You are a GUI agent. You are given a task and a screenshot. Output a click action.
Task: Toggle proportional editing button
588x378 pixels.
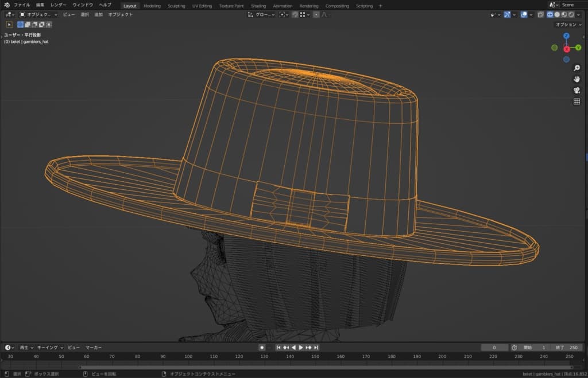316,15
